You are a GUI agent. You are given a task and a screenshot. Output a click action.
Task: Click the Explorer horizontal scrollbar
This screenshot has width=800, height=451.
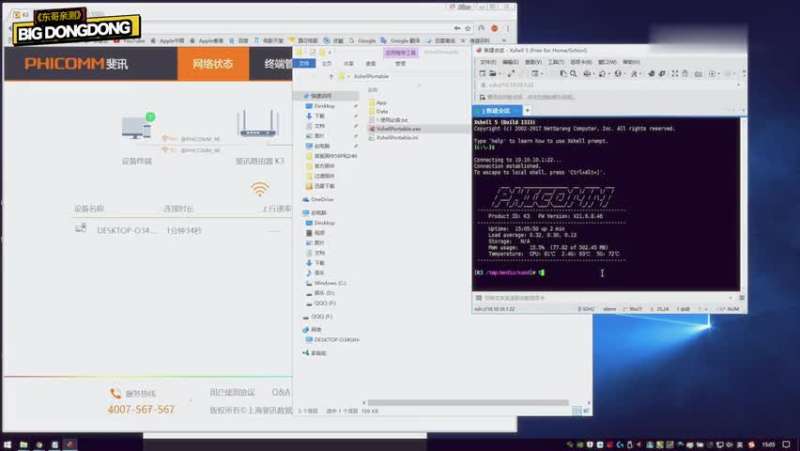coord(468,403)
